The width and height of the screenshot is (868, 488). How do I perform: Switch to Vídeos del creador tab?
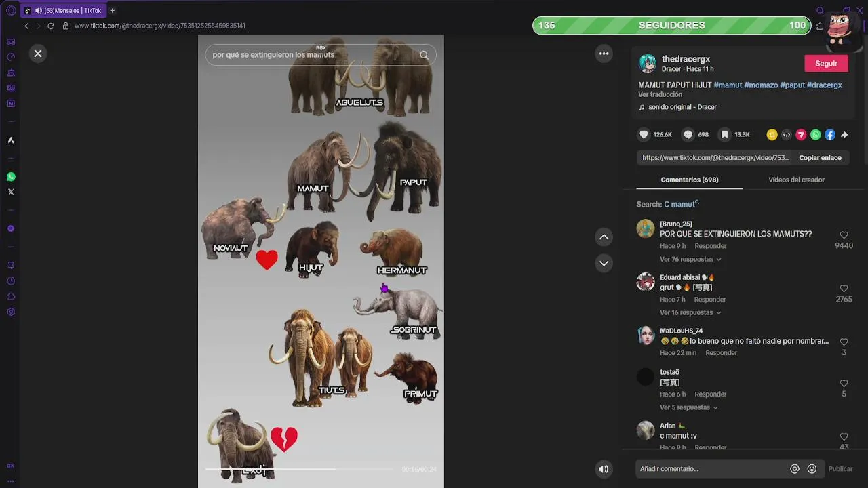point(796,180)
